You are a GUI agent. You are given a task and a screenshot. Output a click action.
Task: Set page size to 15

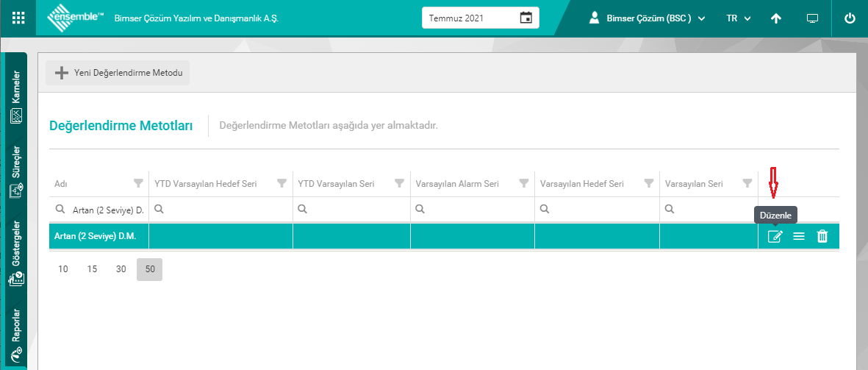click(x=92, y=269)
